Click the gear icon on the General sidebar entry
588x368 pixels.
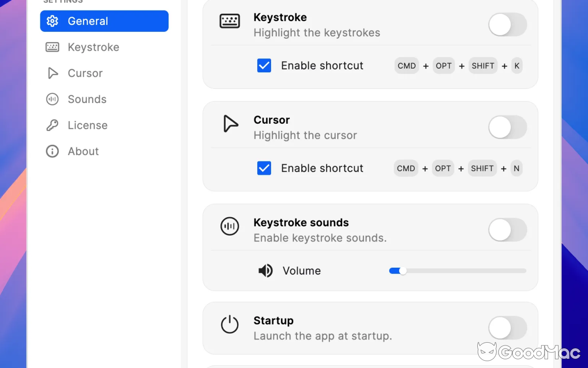tap(52, 21)
